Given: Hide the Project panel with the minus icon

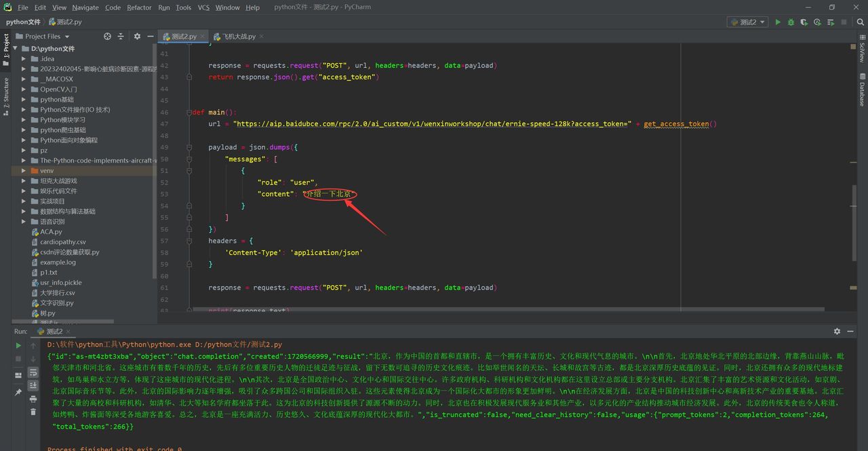Looking at the screenshot, I should 150,37.
